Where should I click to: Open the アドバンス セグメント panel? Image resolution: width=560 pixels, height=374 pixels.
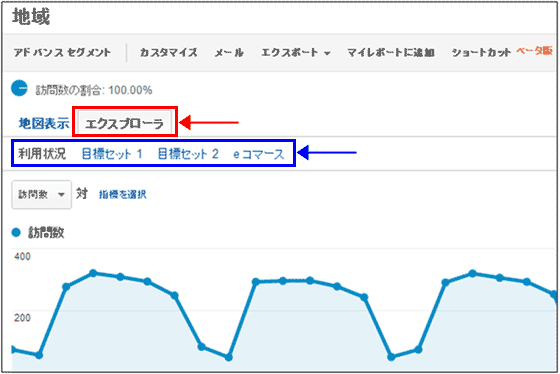[x=62, y=53]
